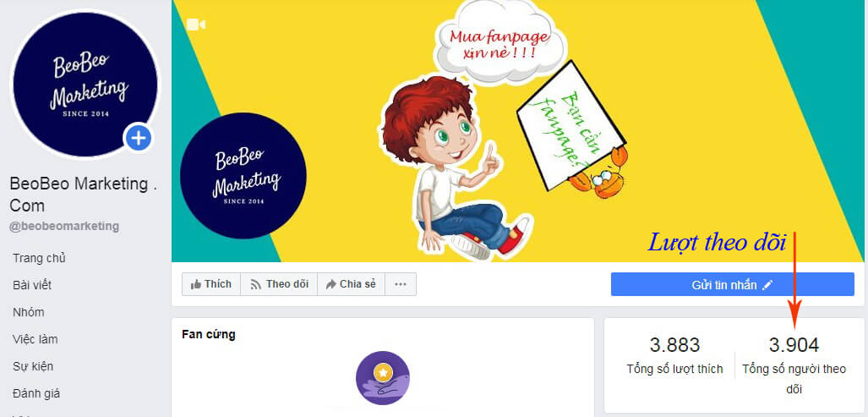Go to Việc làm section

(35, 339)
